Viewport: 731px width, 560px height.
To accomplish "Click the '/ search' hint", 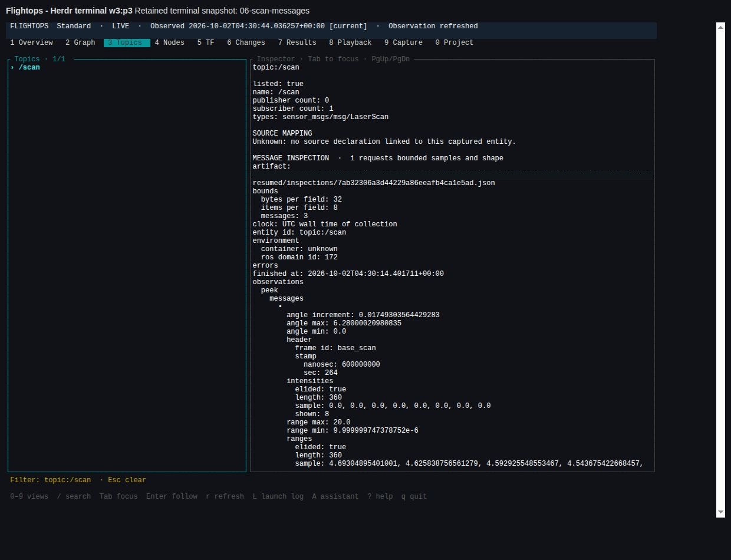I will (x=74, y=496).
